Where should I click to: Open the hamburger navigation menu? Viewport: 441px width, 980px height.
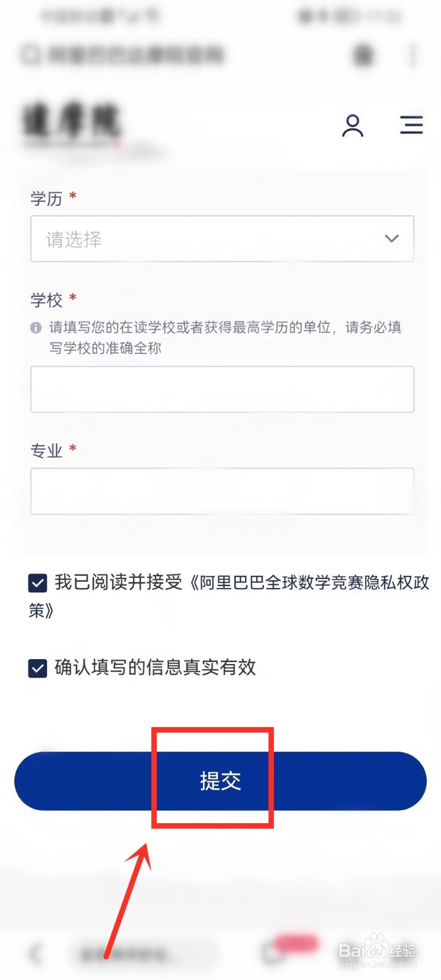[412, 125]
